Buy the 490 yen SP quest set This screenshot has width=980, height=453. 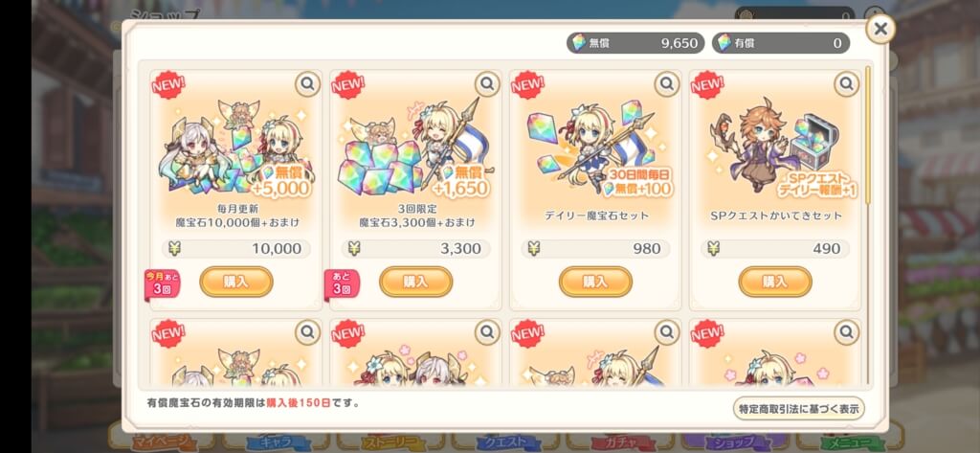click(x=775, y=282)
